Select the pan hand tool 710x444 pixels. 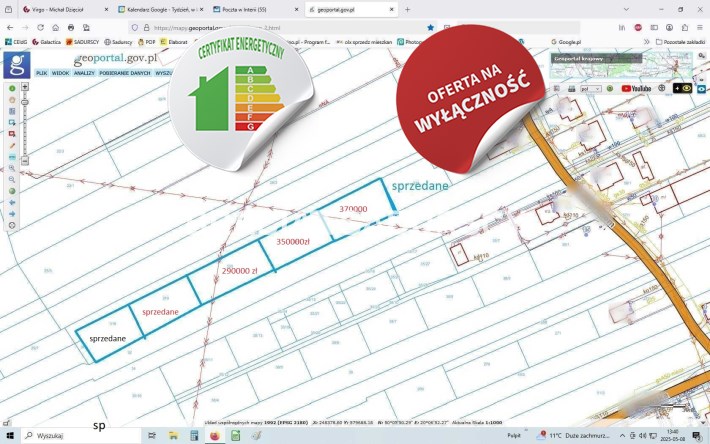[x=12, y=100]
